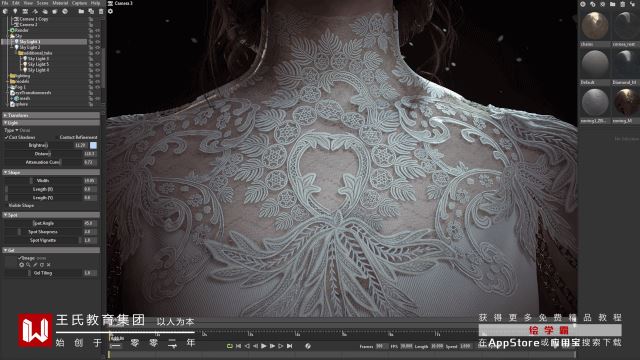Collapse the Spot section header
The width and height of the screenshot is (640, 360).
(x=51, y=215)
